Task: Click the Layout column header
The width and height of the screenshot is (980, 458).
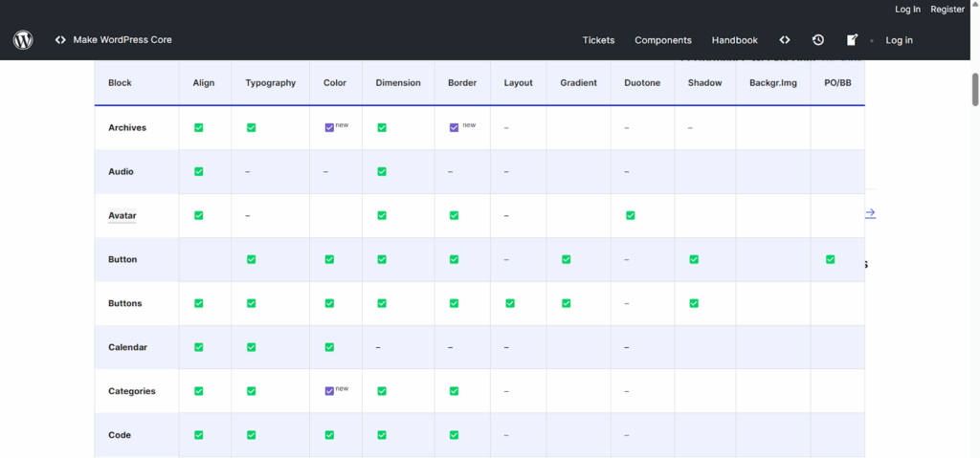Action: coord(519,82)
